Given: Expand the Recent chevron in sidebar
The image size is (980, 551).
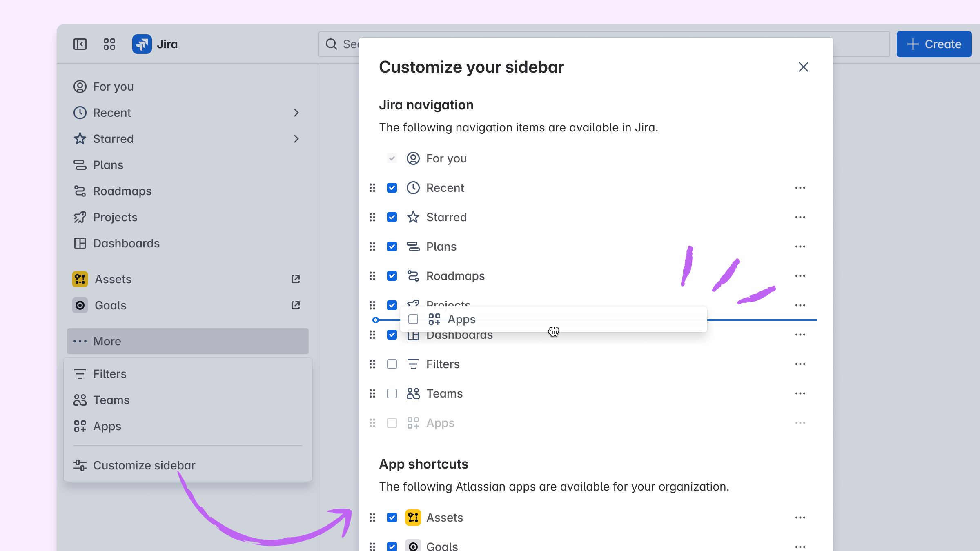Looking at the screenshot, I should click(296, 113).
